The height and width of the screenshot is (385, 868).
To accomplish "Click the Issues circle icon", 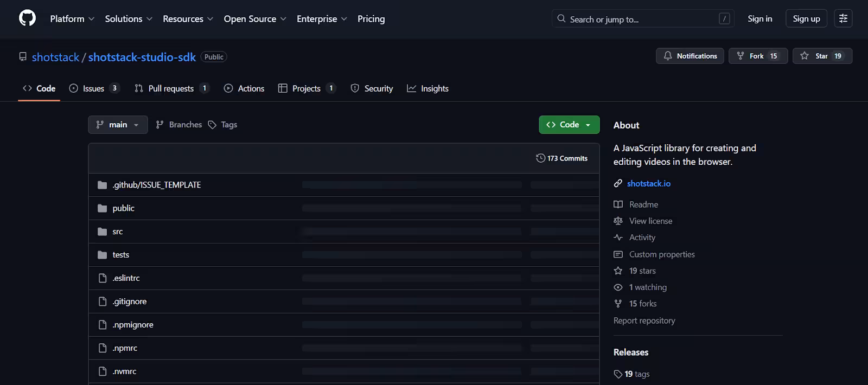I will [74, 88].
